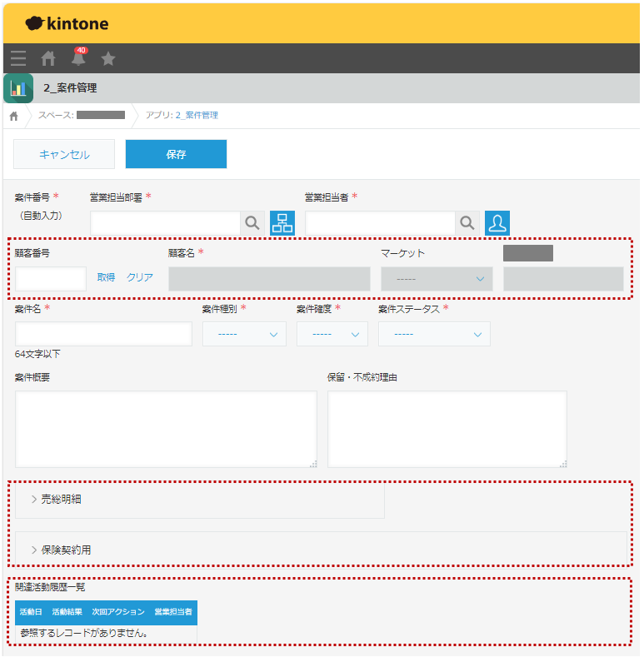This screenshot has width=644, height=662.
Task: Open notifications bell with 40 badge
Action: point(78,58)
